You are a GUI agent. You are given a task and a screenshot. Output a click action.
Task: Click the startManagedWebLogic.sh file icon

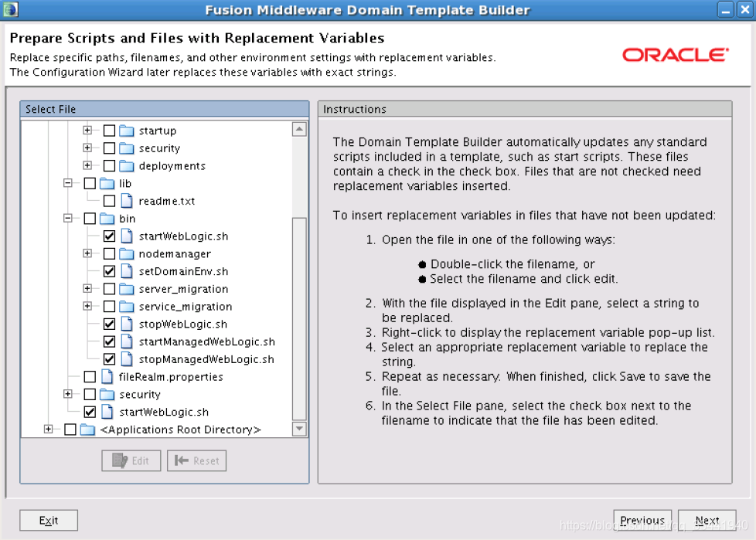[126, 341]
